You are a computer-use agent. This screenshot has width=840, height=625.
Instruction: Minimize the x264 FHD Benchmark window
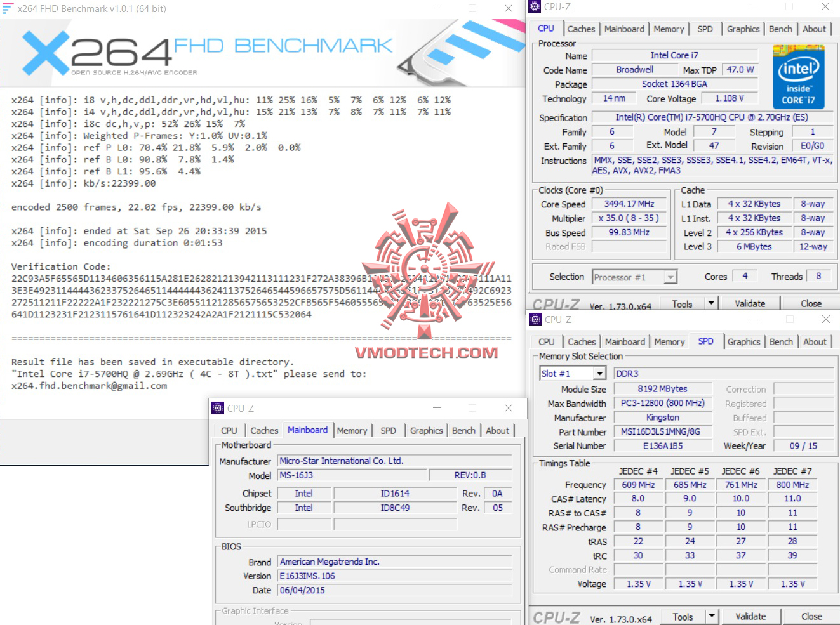click(437, 8)
